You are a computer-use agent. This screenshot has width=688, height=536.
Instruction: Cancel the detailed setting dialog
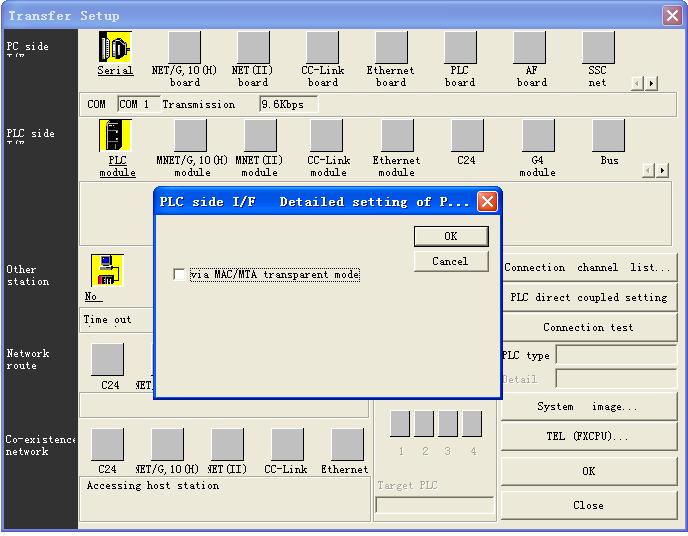(450, 261)
